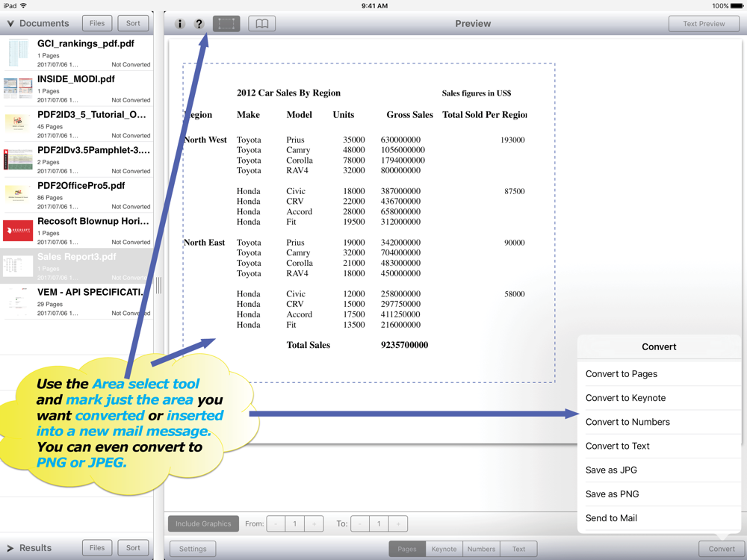
Task: Open INSIDE_MODI.pdf thumbnail
Action: click(x=18, y=88)
